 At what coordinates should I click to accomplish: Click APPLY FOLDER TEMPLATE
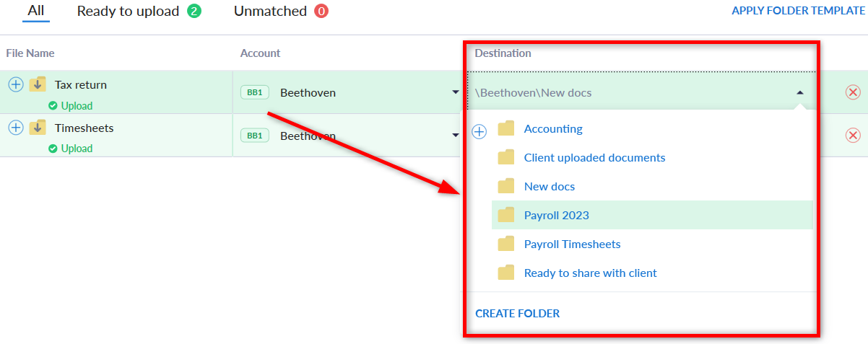(x=799, y=11)
